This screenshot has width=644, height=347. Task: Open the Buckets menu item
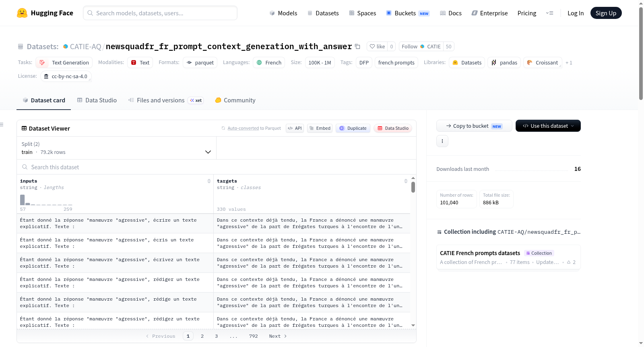pos(408,13)
